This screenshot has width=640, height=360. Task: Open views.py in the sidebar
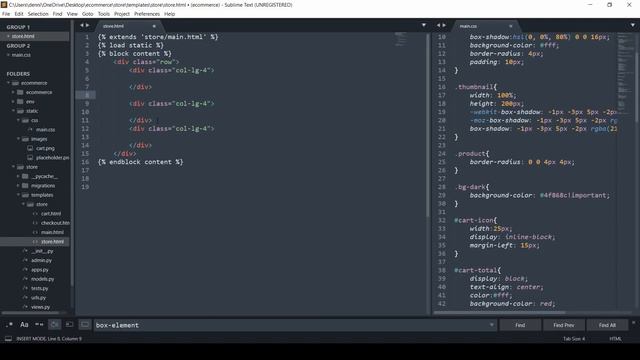40,307
